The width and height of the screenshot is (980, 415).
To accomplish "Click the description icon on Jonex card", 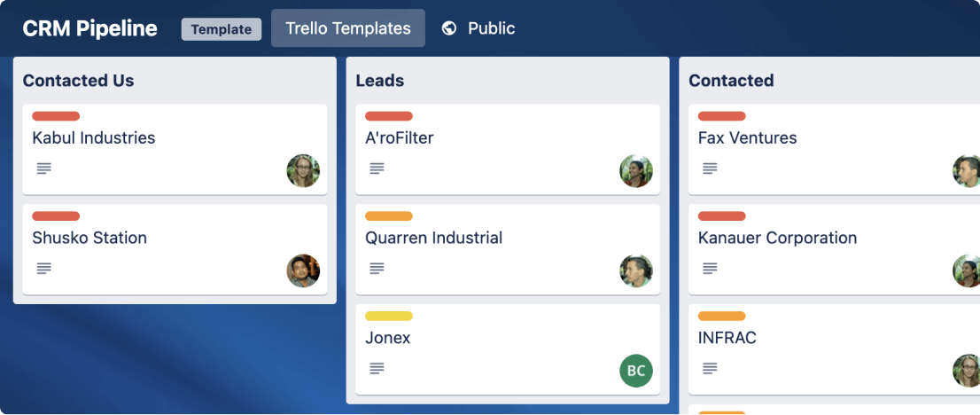I will [377, 368].
